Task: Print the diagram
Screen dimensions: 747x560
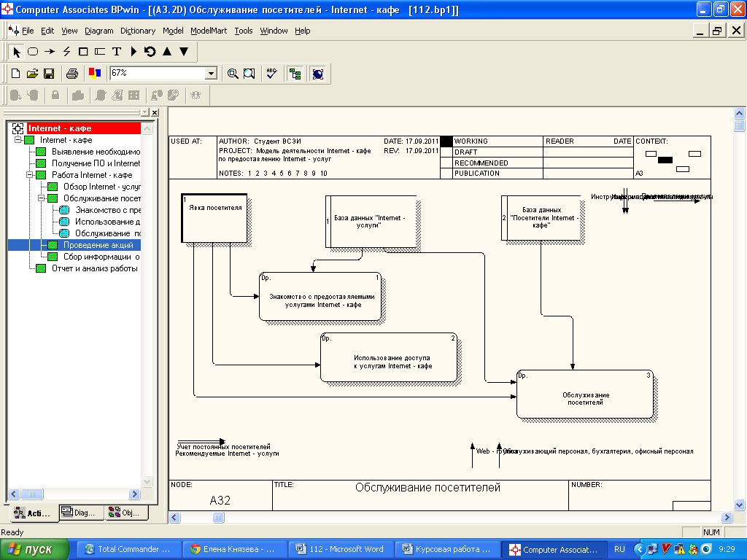Action: pyautogui.click(x=72, y=74)
